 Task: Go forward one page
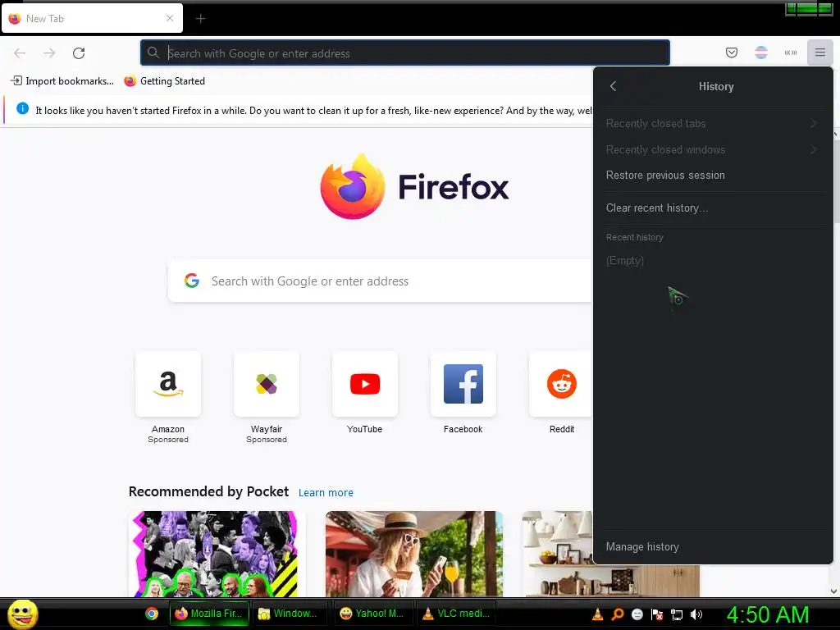point(49,53)
